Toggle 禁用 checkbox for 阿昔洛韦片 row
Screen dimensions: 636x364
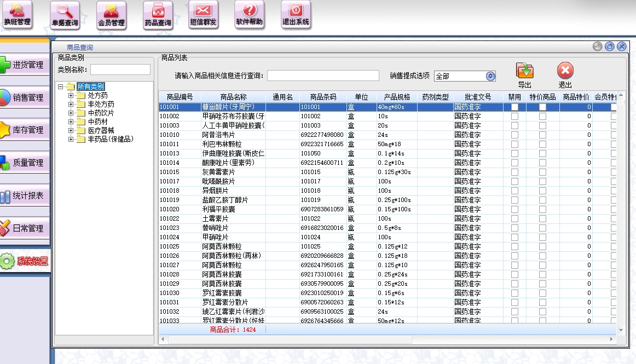point(514,135)
